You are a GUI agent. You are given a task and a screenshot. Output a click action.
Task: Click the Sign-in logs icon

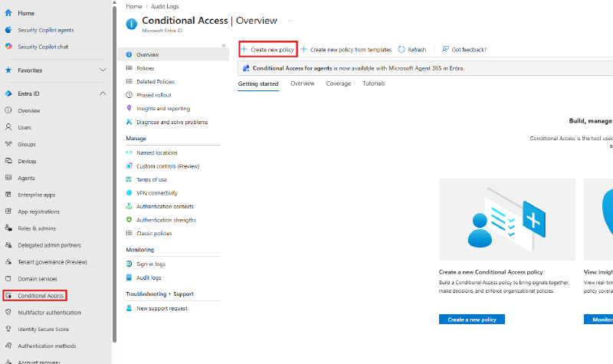(129, 264)
